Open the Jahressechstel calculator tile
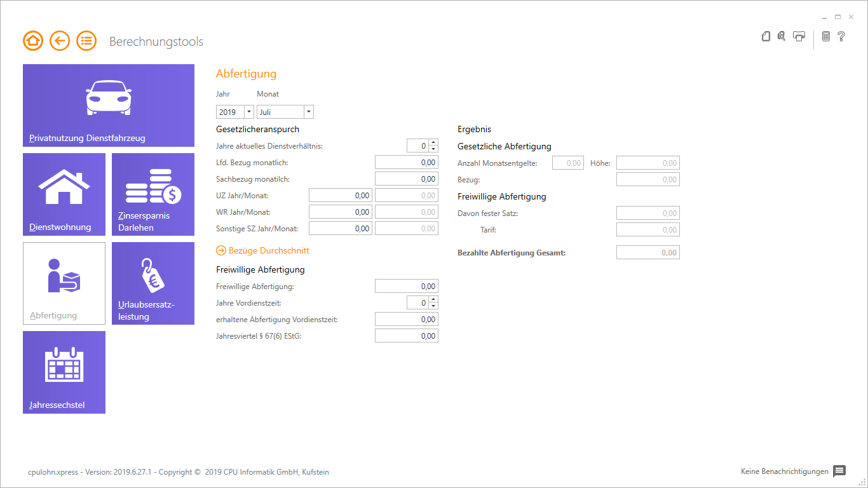This screenshot has width=868, height=488. point(64,372)
